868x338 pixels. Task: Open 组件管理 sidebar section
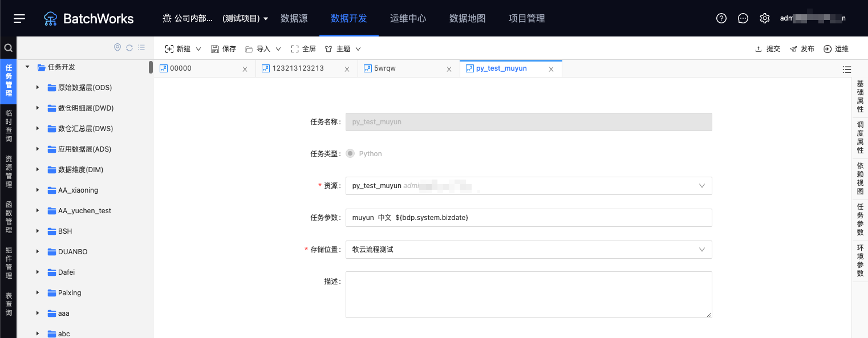pyautogui.click(x=9, y=263)
